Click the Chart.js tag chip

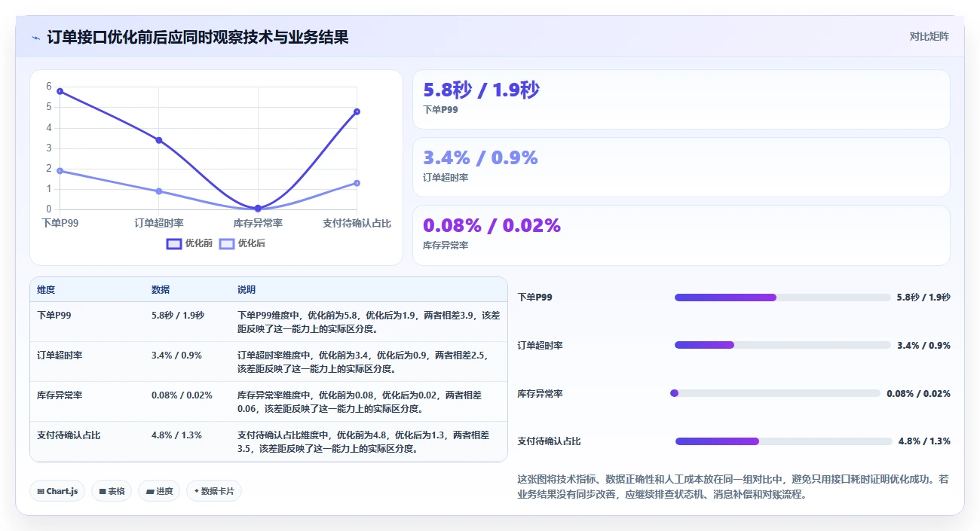click(x=57, y=491)
